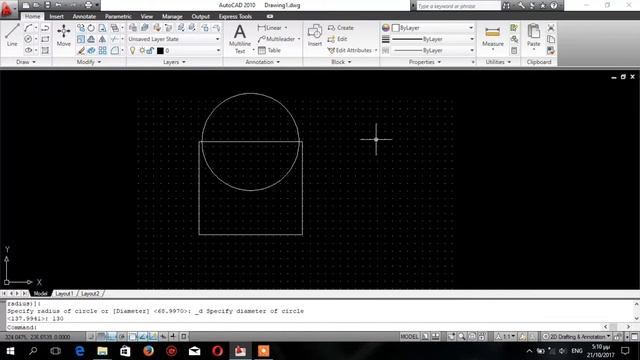The image size is (640, 360).
Task: Open the Table annotation tool
Action: pos(269,50)
